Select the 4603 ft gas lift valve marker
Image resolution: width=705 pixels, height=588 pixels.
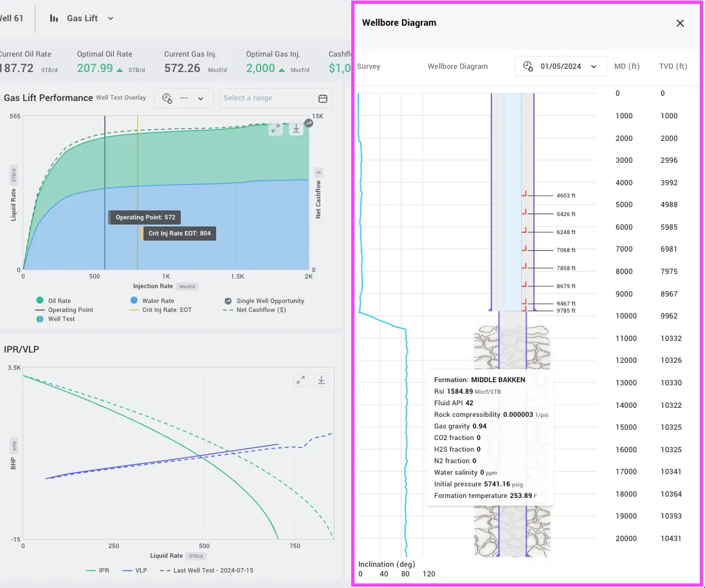click(x=524, y=194)
